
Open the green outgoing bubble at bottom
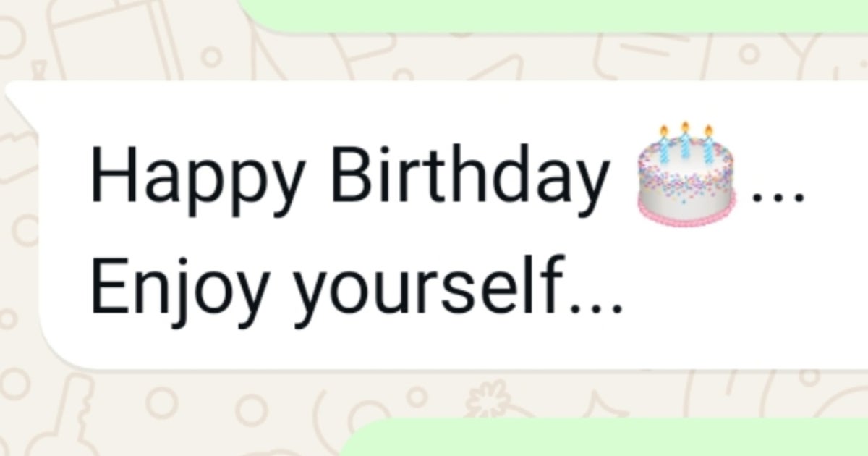click(x=608, y=436)
